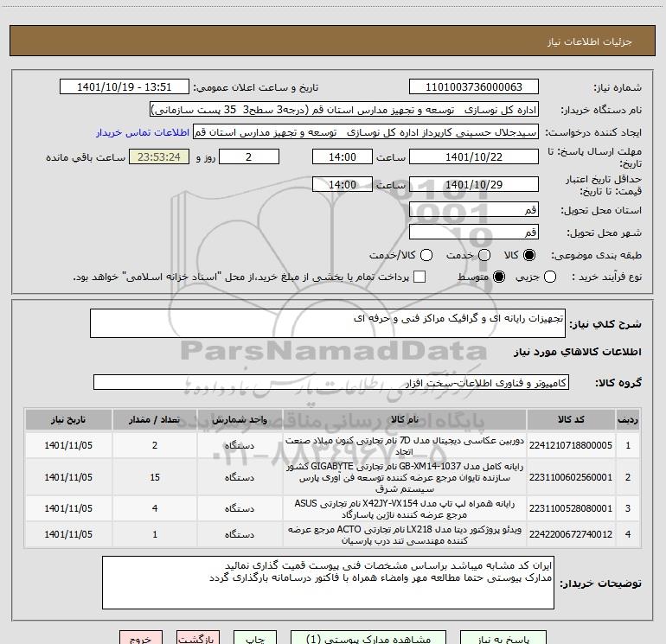The height and width of the screenshot is (644, 666).
Task: Click price validity date 1401/10/29
Action: pos(474,185)
